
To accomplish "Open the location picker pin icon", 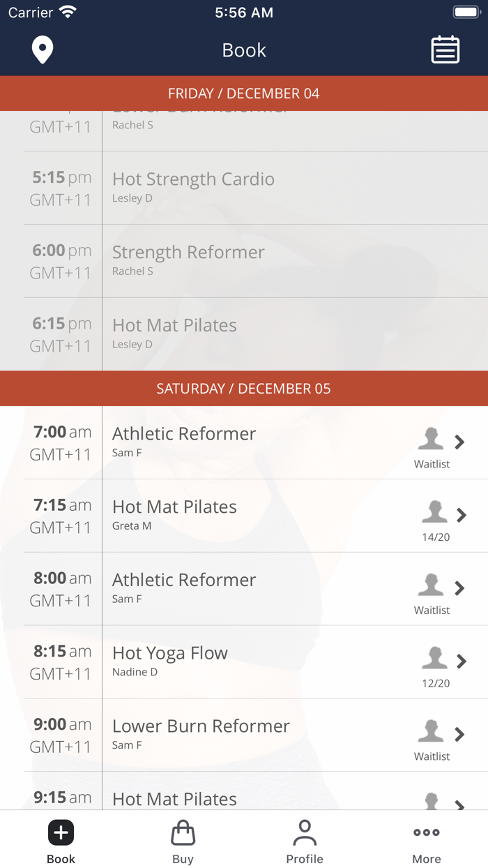I will coord(43,50).
